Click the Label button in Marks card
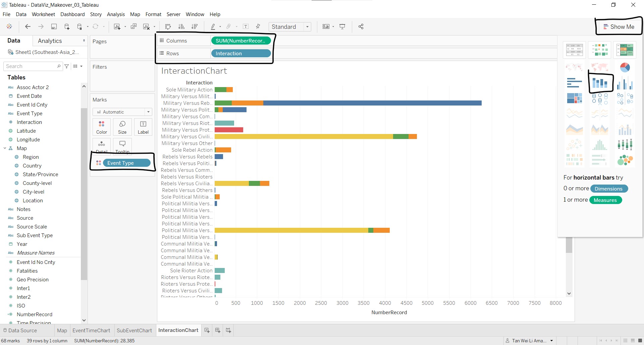The image size is (644, 345). click(x=143, y=127)
